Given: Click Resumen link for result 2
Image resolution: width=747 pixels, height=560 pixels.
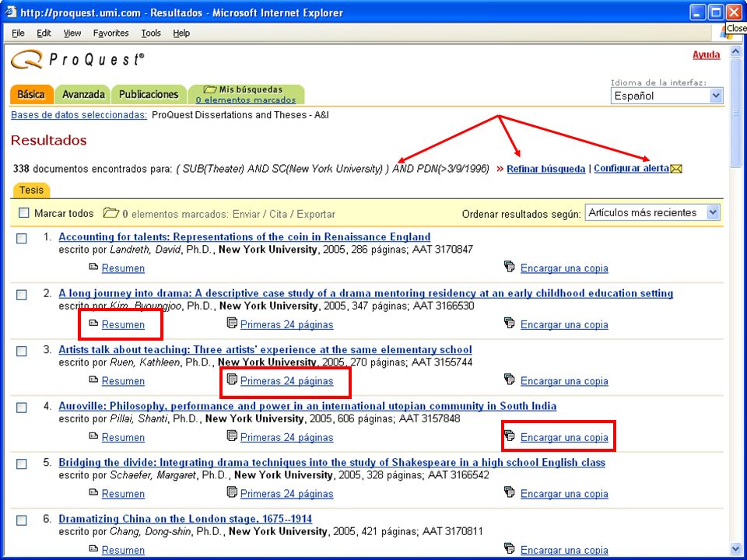Looking at the screenshot, I should [124, 324].
